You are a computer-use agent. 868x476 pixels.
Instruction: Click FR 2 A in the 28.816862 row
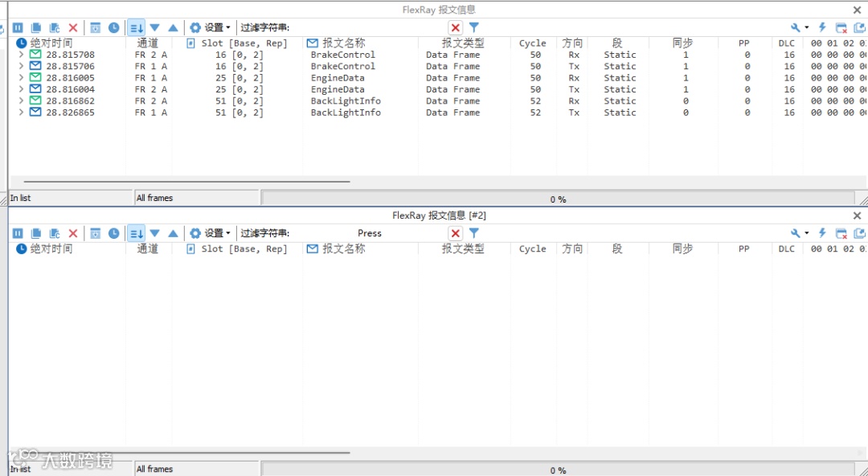[x=150, y=101]
